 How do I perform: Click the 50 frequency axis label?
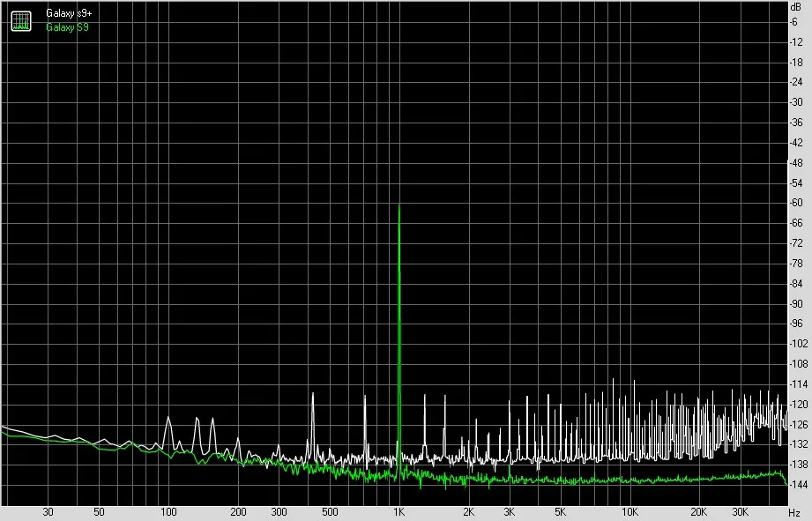(99, 512)
